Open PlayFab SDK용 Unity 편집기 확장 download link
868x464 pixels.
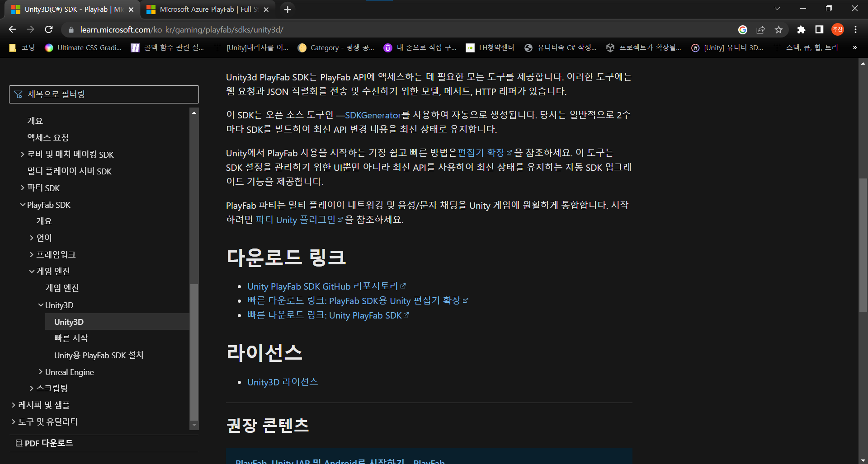pos(358,301)
